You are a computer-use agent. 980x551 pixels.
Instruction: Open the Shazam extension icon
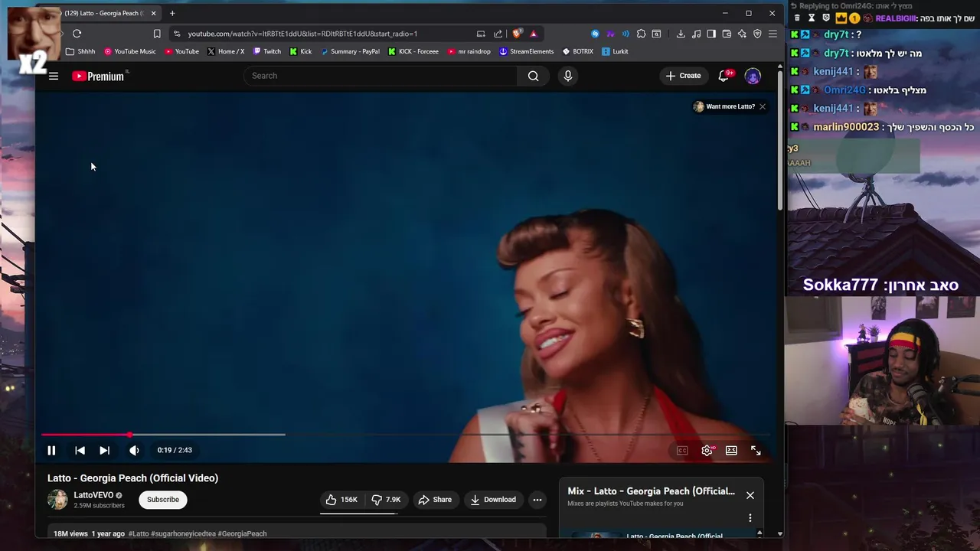[x=595, y=34]
